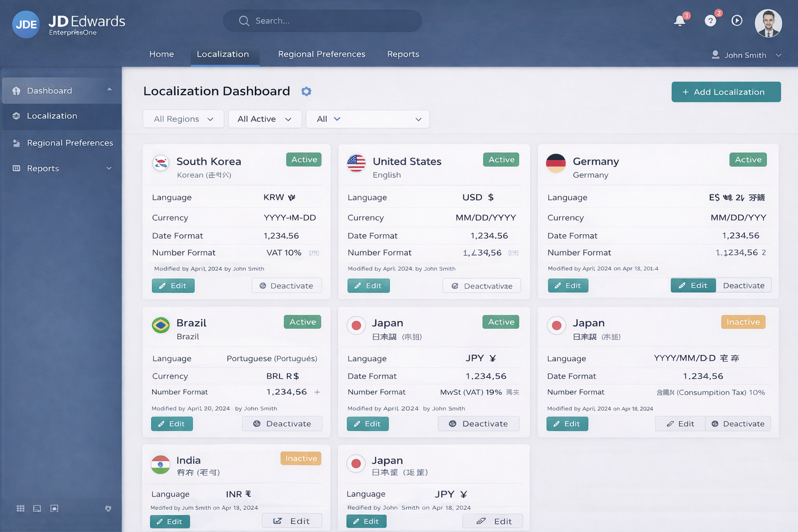
Task: Open dashboard settings gear icon
Action: click(x=307, y=91)
